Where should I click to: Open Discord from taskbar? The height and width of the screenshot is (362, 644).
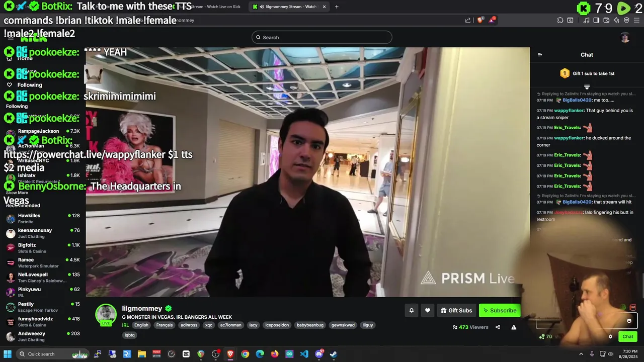pos(319,354)
